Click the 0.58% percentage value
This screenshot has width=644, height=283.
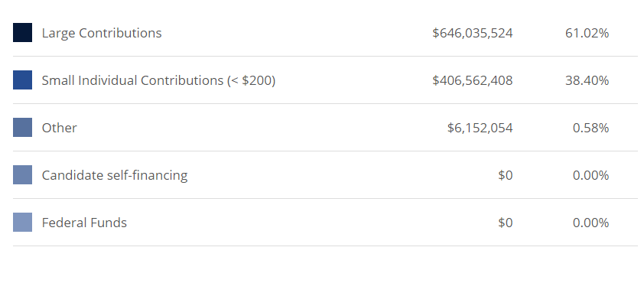(590, 128)
